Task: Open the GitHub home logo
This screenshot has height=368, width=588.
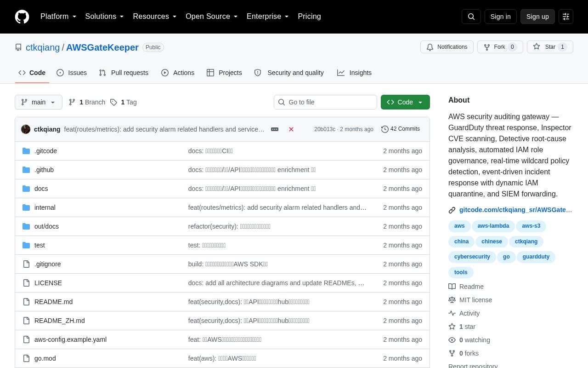Action: (x=22, y=17)
